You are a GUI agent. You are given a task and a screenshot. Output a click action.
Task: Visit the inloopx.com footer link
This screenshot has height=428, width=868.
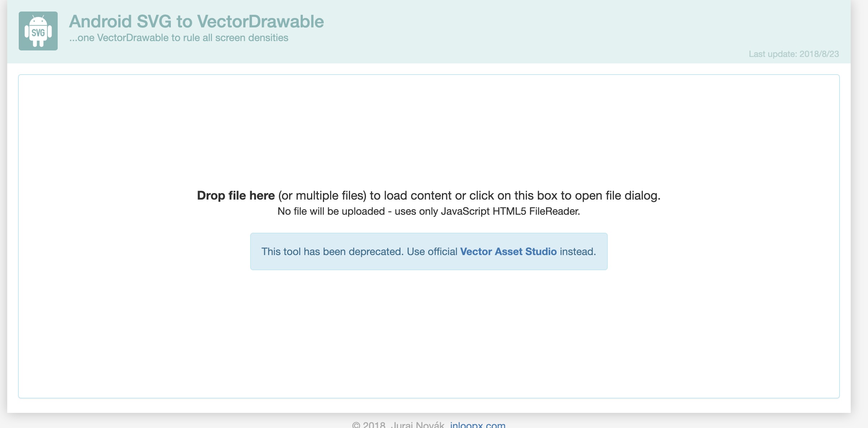tap(478, 425)
